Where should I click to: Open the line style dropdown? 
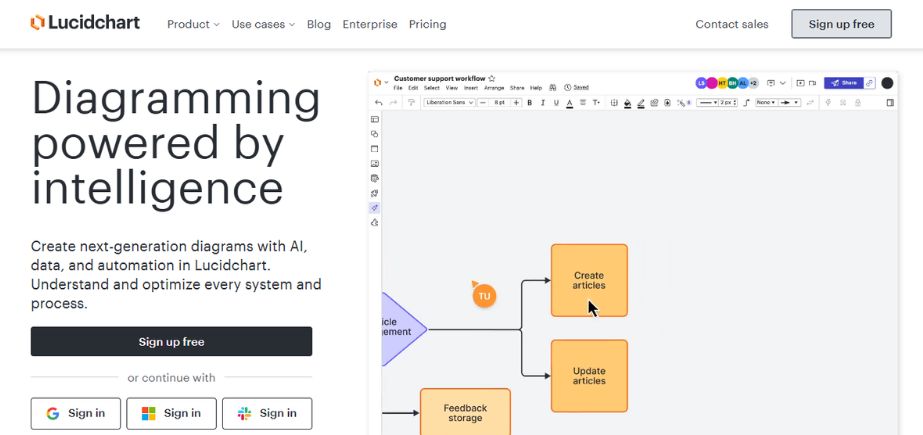pos(707,102)
